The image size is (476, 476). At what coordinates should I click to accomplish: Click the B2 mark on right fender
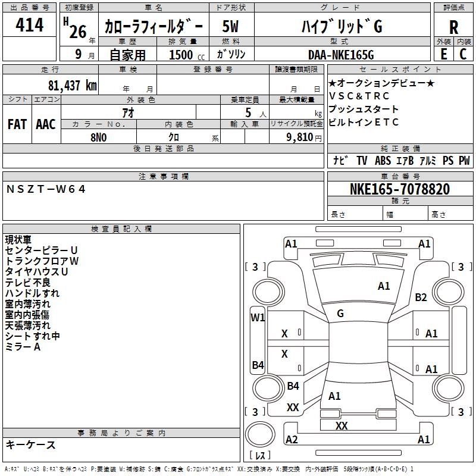pyautogui.click(x=421, y=297)
